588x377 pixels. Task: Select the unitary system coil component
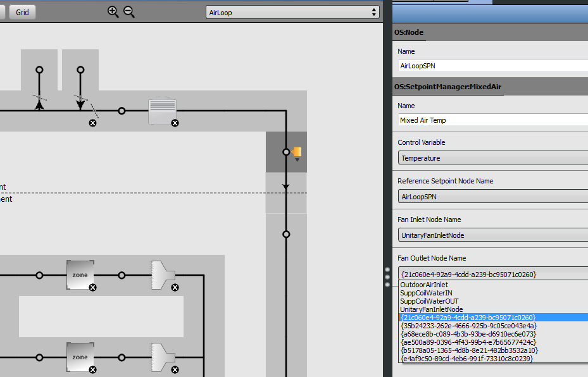coord(162,111)
